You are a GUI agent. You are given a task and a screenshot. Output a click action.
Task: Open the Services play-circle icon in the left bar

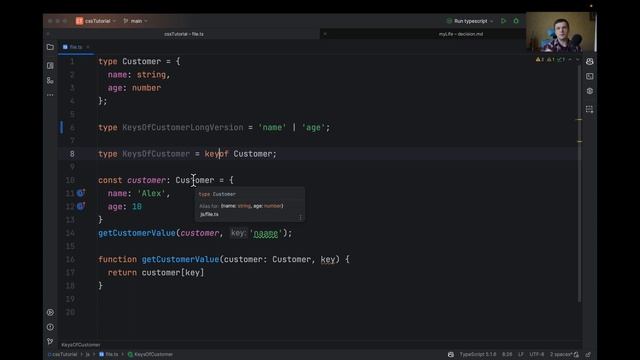pos(50,312)
